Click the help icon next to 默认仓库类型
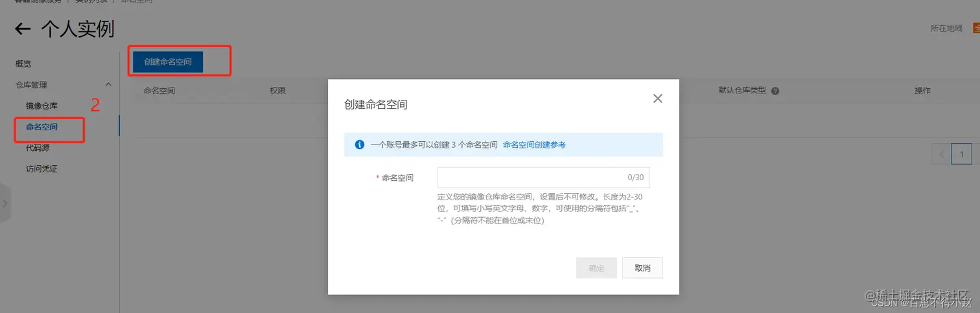 pos(775,91)
